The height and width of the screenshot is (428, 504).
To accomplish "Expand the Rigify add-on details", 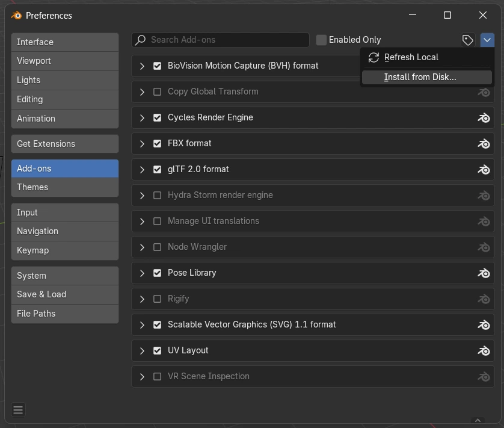I will [142, 299].
